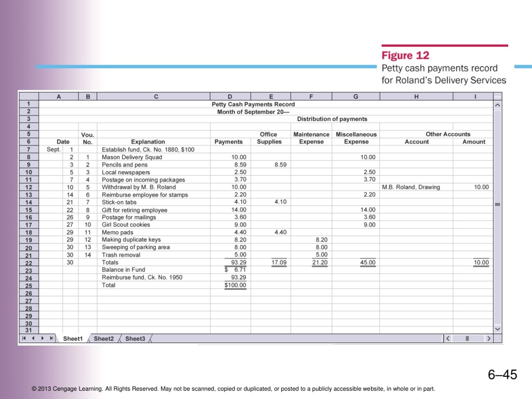Select column H header
532x399 pixels.
coord(416,96)
